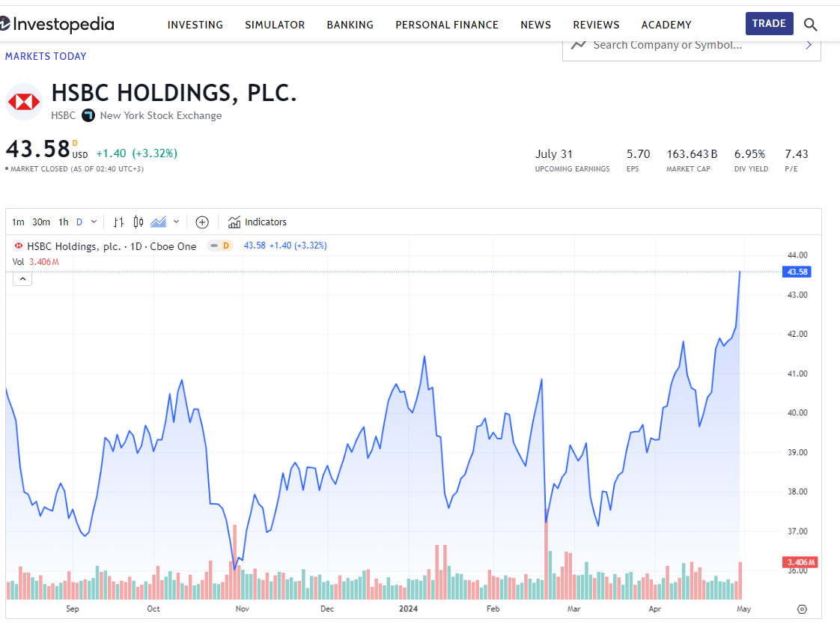The width and height of the screenshot is (840, 628).
Task: Follow the MARKETS TODAY link
Action: (46, 56)
